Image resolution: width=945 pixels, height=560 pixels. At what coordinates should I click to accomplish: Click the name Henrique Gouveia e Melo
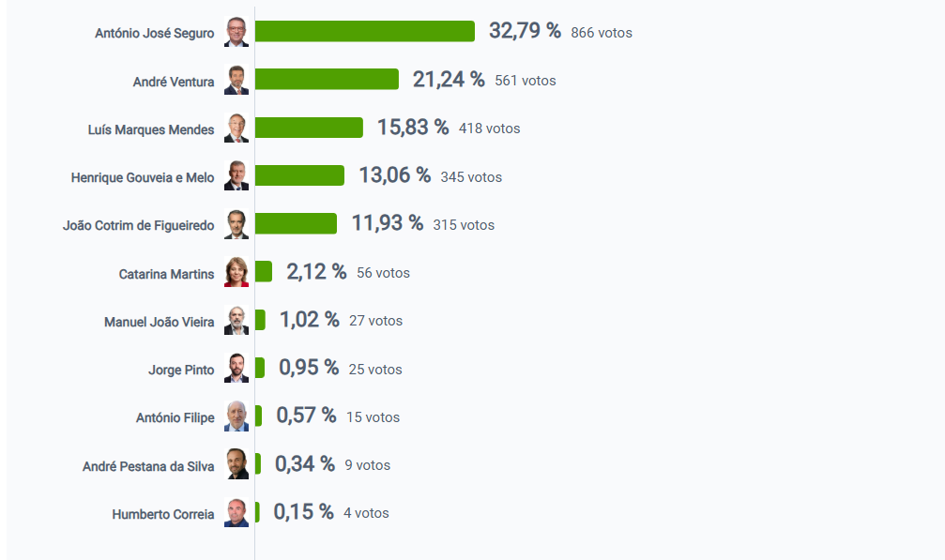coord(143,177)
